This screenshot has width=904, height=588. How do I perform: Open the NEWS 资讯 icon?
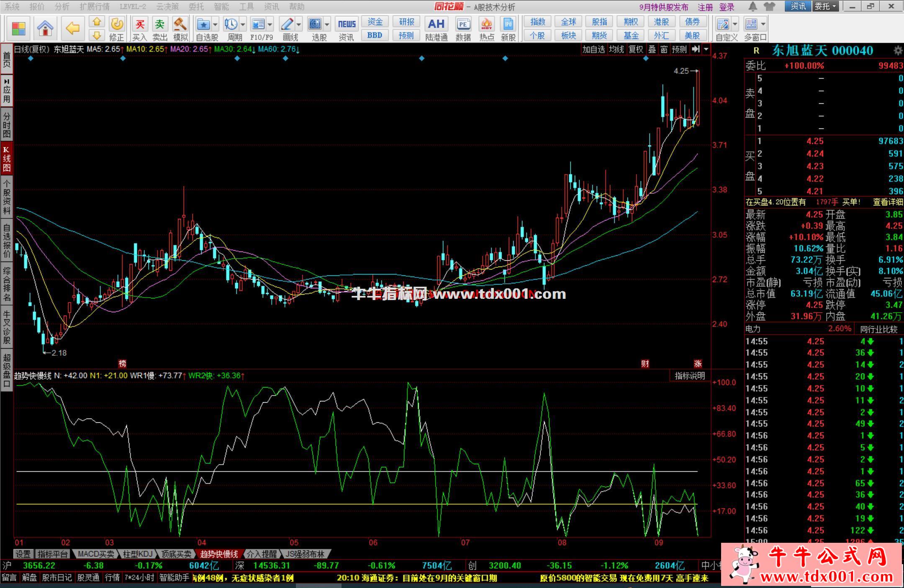347,28
